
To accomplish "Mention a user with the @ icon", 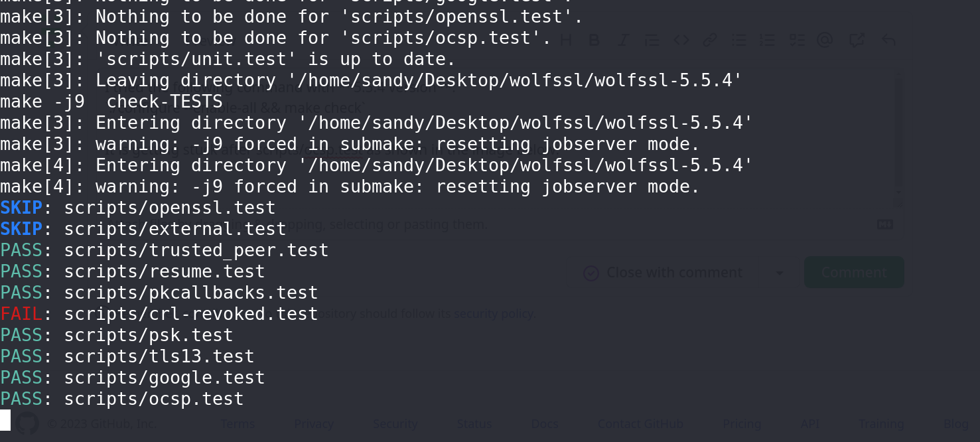I will [825, 40].
